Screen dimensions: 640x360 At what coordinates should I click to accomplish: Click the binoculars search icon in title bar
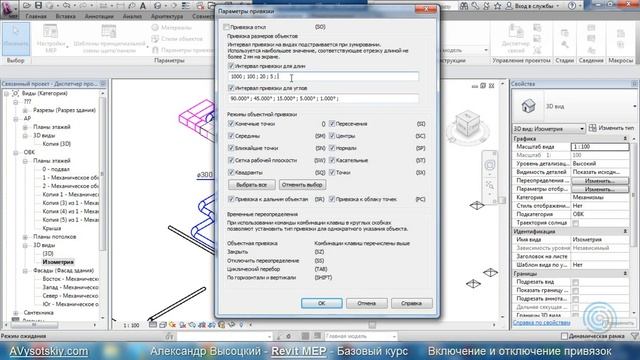464,6
